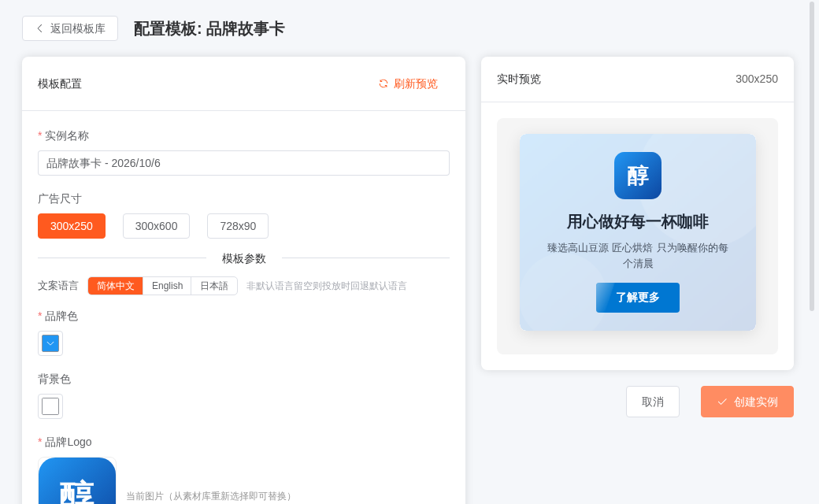819x504 pixels.
Task: Click the preview text 臻选高山豆源 匠心烘焙
Action: tap(599, 247)
